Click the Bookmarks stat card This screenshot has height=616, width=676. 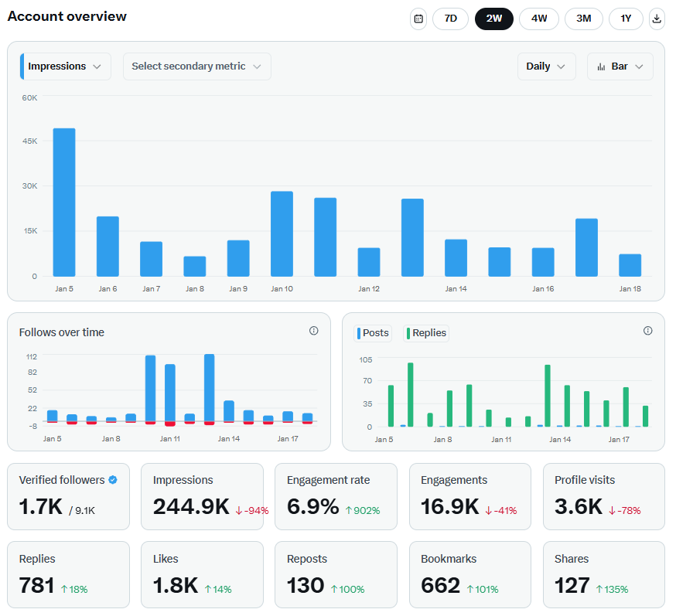pos(469,574)
